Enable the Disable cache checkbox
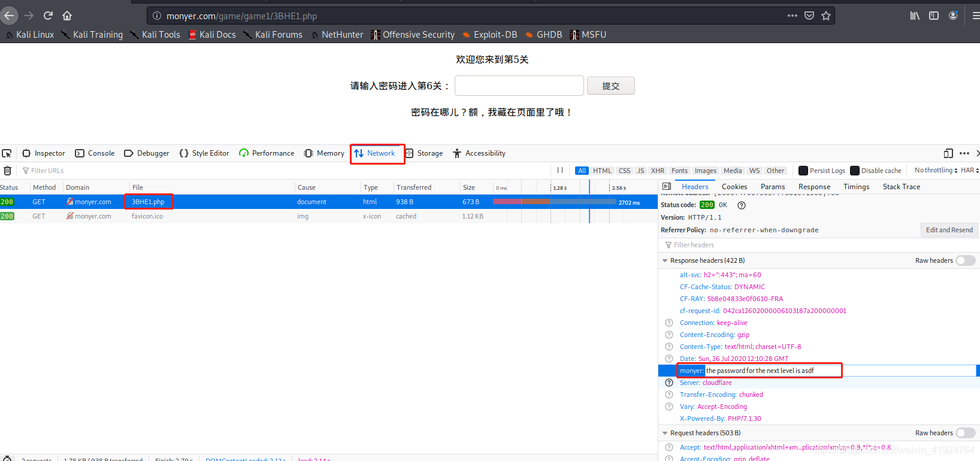 [855, 171]
